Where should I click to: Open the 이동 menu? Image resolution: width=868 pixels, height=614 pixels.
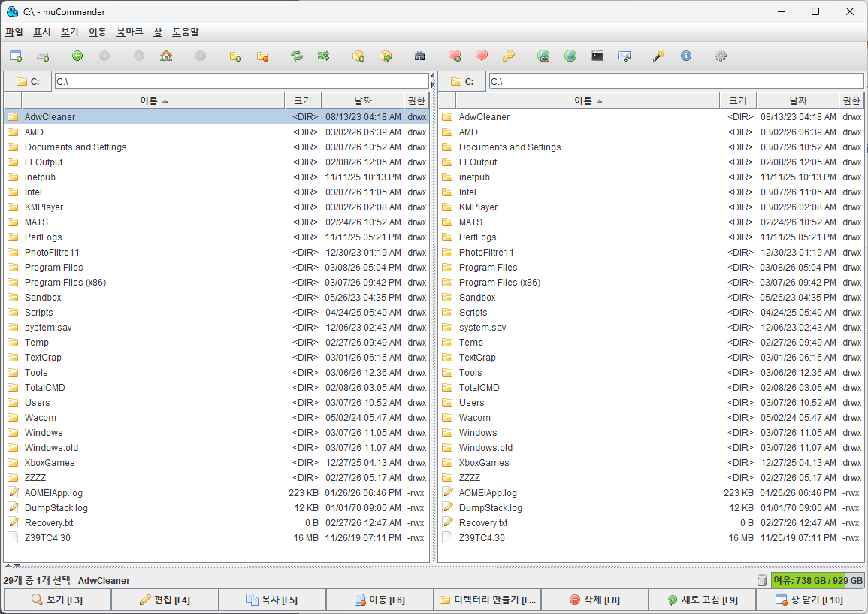point(98,32)
